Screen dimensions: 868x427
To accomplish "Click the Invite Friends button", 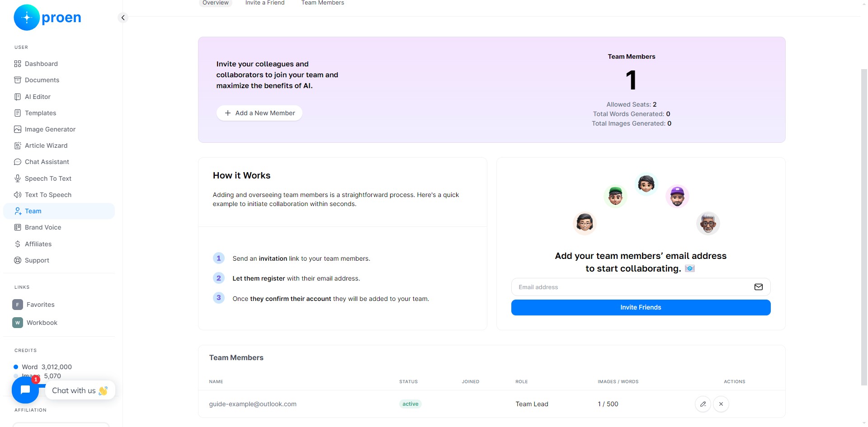I will pyautogui.click(x=641, y=307).
